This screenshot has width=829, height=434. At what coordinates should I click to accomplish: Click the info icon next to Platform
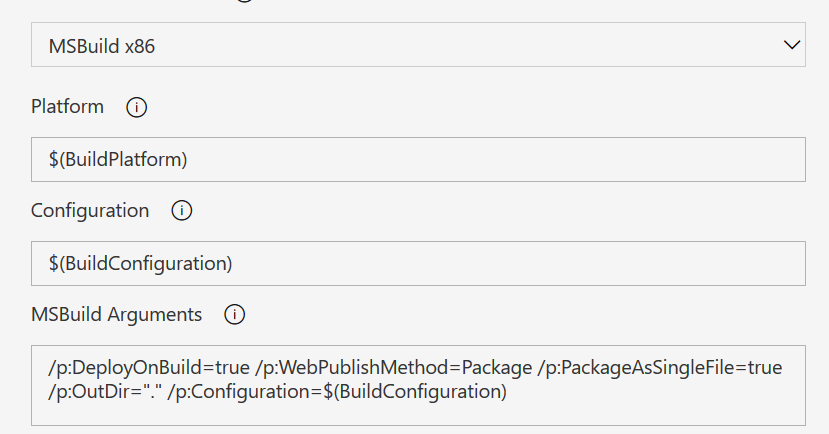[x=137, y=107]
